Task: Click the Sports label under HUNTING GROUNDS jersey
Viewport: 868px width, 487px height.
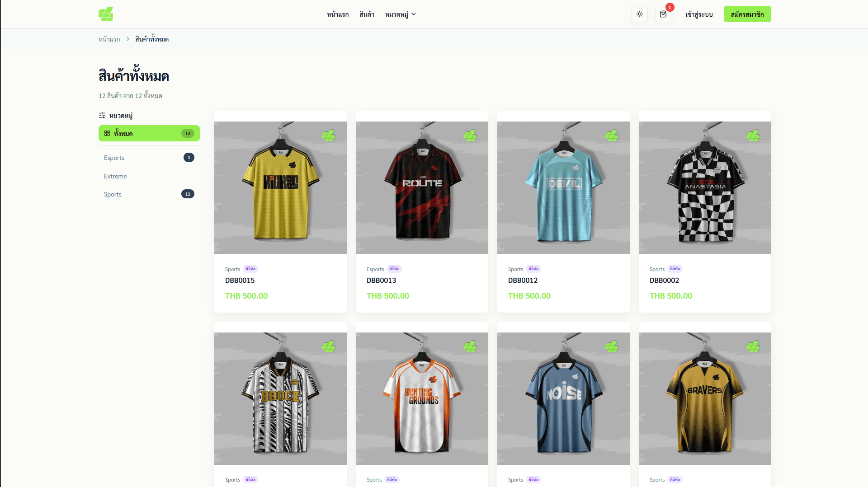Action: pyautogui.click(x=374, y=480)
